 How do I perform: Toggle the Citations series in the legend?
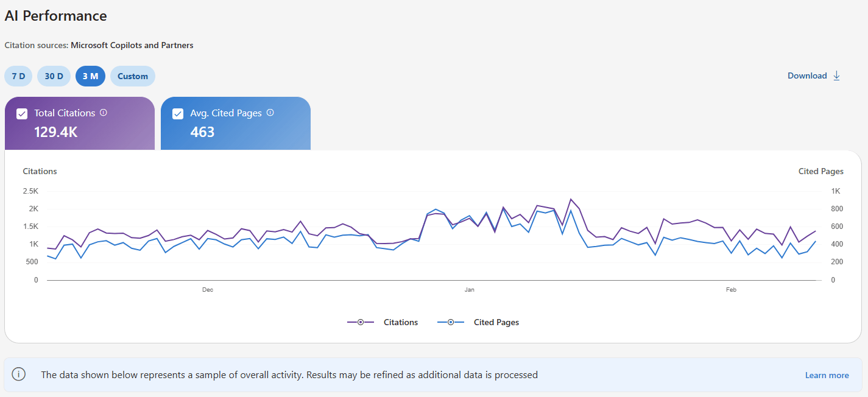[400, 322]
